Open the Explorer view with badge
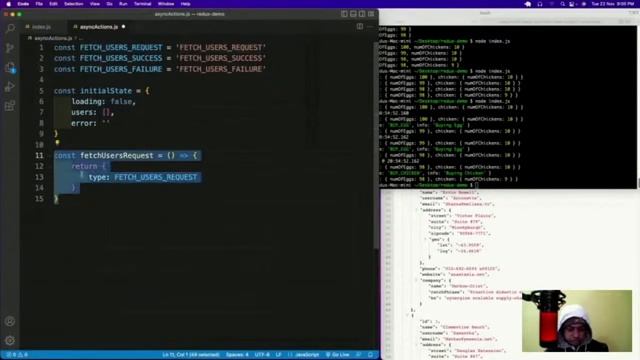 click(x=10, y=67)
